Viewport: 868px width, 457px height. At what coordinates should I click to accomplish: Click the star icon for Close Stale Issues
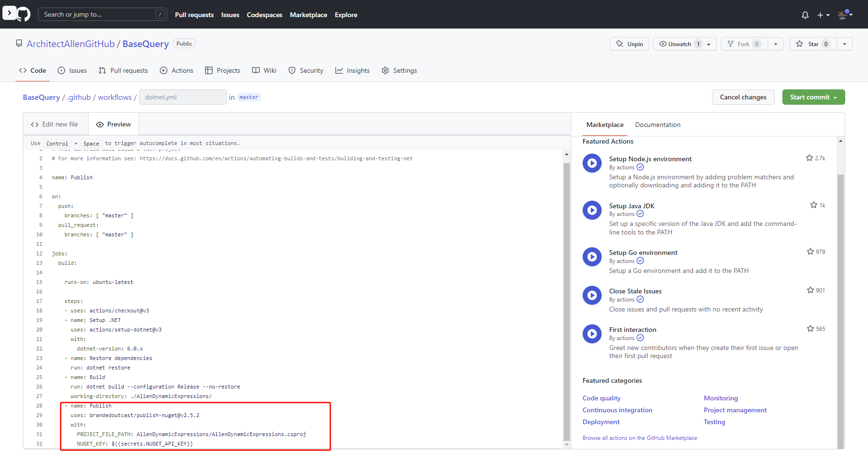810,290
